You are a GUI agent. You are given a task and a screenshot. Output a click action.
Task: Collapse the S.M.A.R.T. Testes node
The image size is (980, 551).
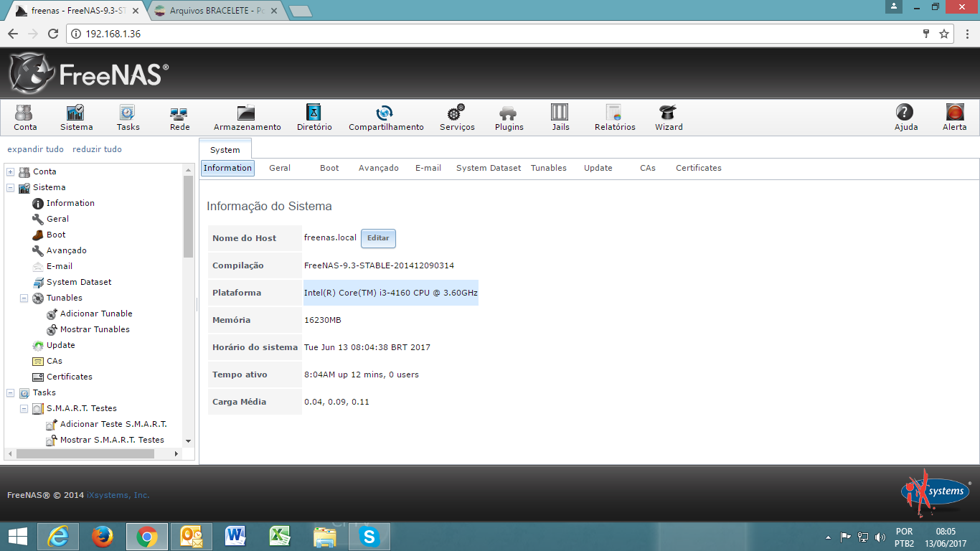[x=24, y=409]
